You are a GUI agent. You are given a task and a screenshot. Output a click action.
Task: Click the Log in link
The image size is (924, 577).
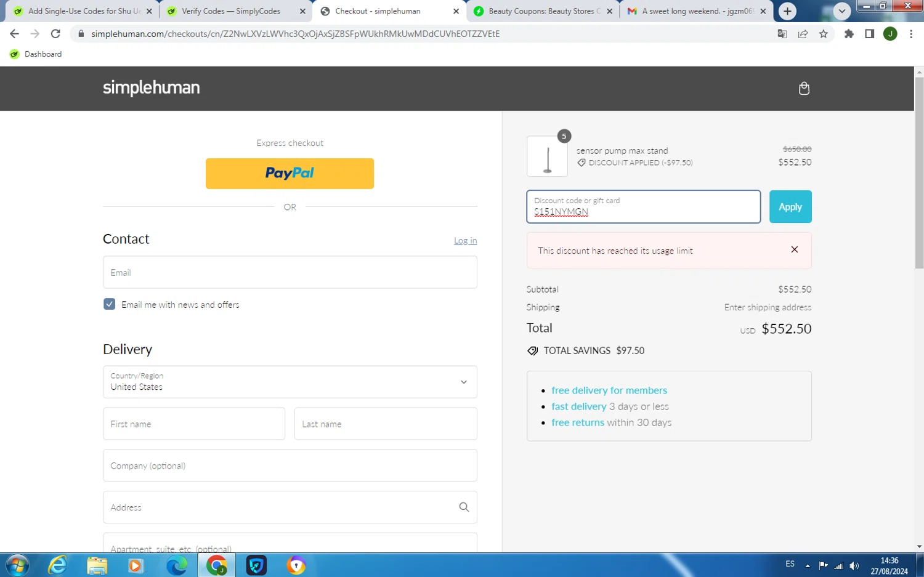tap(465, 241)
